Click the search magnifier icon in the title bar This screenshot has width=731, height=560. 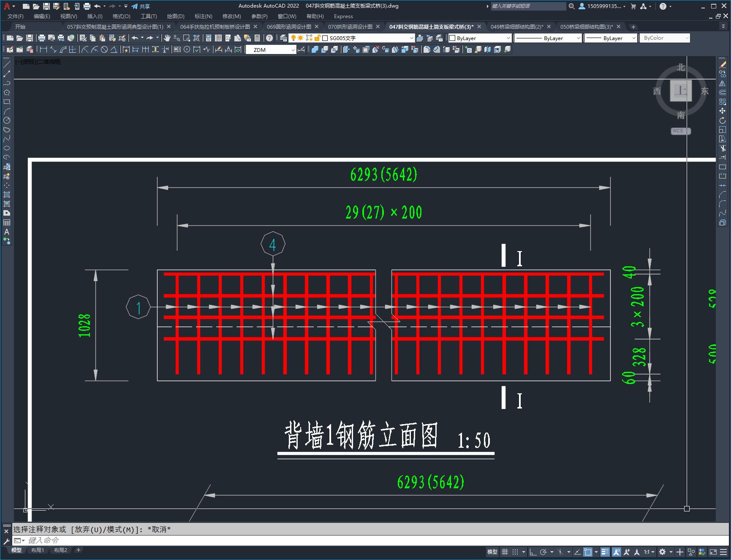click(572, 6)
